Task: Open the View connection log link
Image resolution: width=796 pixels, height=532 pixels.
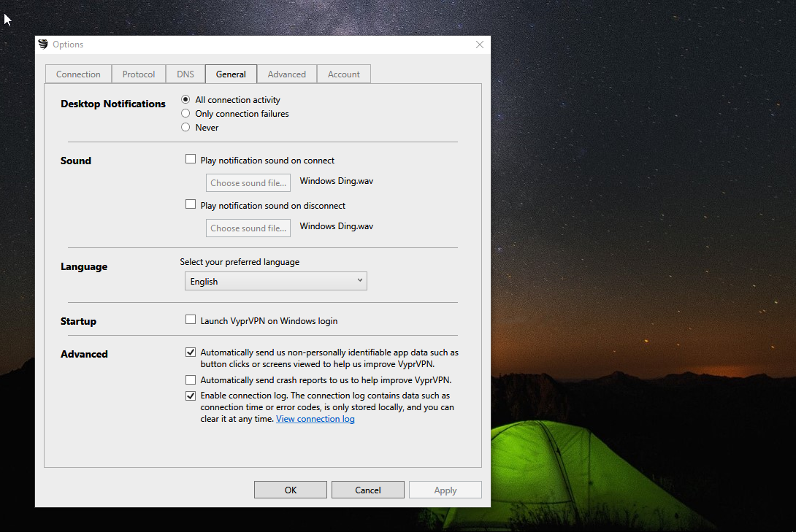Action: click(x=315, y=419)
